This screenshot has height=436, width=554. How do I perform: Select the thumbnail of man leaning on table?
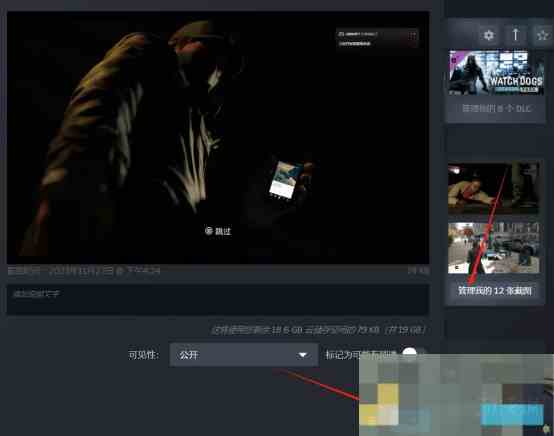494,187
